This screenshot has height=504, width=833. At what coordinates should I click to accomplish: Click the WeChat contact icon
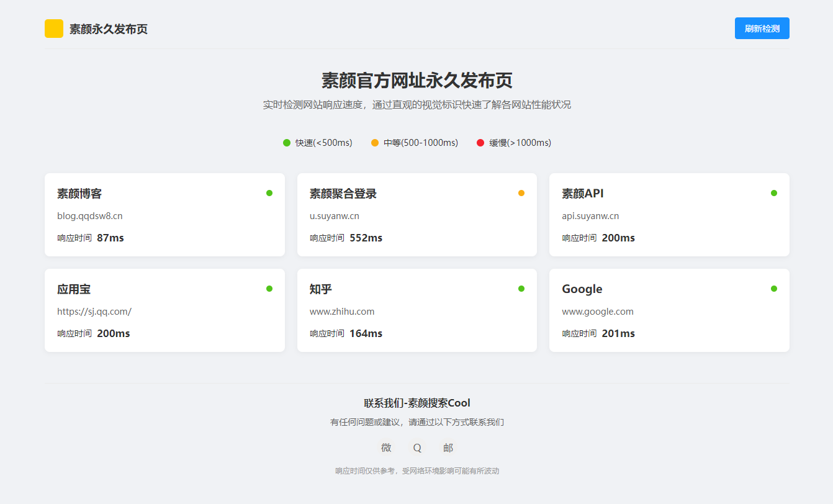[386, 448]
